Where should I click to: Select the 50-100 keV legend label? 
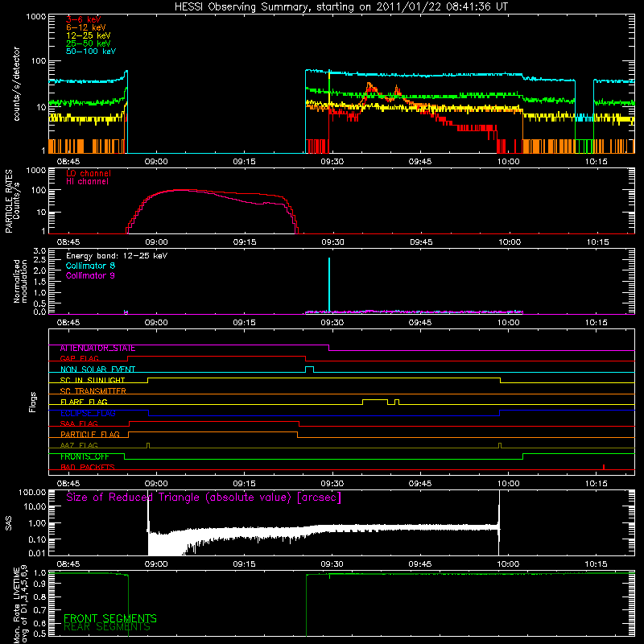pyautogui.click(x=91, y=52)
